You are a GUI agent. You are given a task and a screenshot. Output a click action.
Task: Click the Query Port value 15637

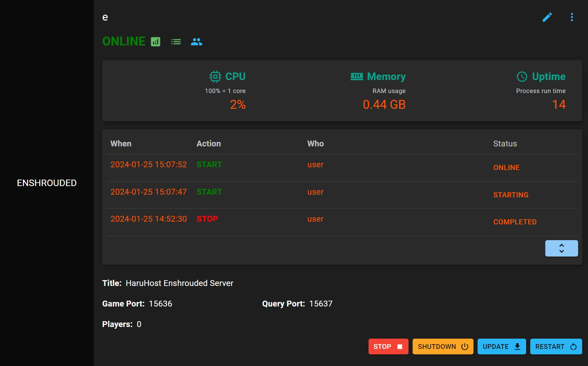click(x=321, y=304)
